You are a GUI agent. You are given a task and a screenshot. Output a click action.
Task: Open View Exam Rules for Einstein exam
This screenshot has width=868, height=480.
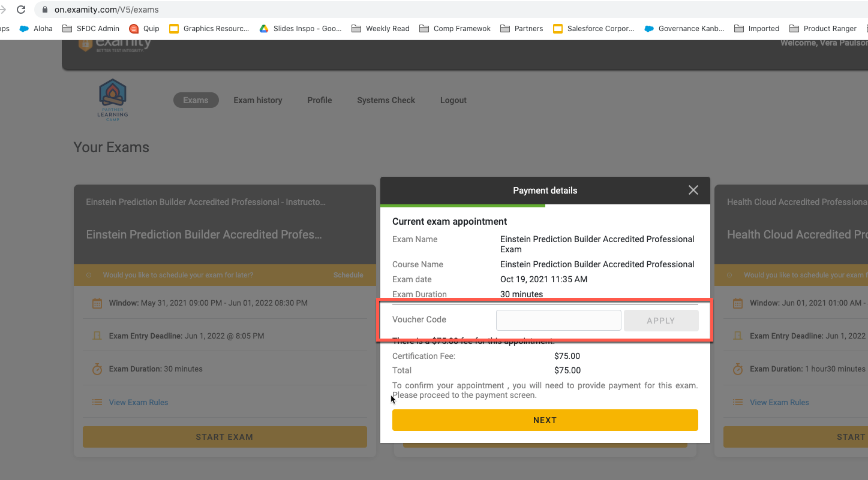point(138,402)
